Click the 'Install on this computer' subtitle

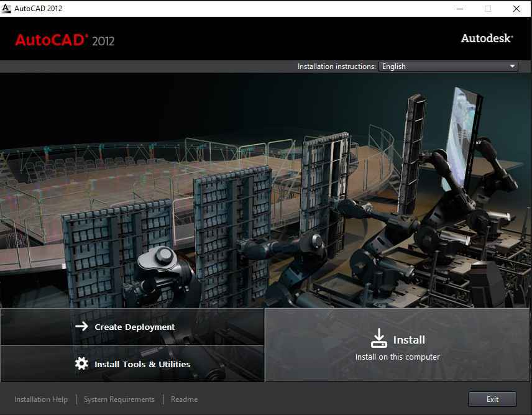(x=397, y=357)
